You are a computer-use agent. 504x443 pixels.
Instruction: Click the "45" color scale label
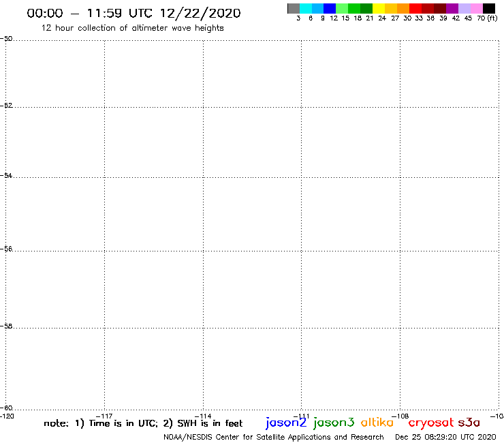468,18
